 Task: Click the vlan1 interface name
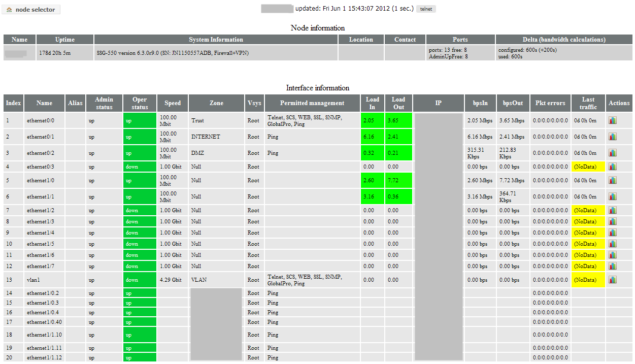[x=34, y=280]
